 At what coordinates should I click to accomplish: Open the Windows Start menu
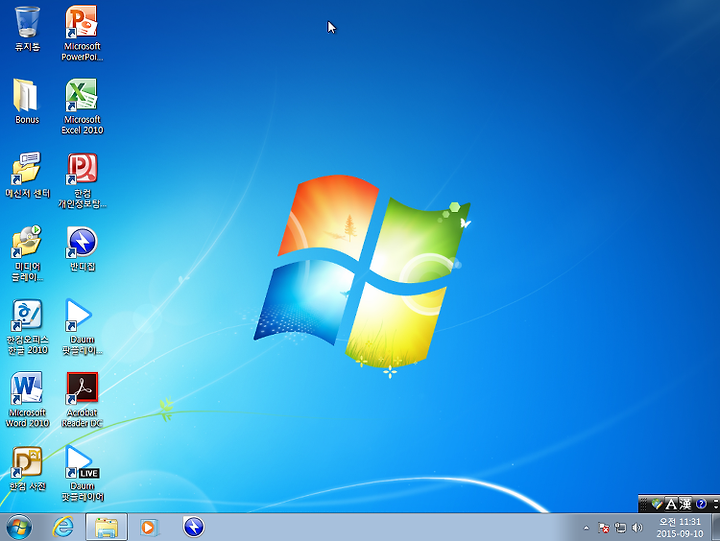click(x=19, y=527)
